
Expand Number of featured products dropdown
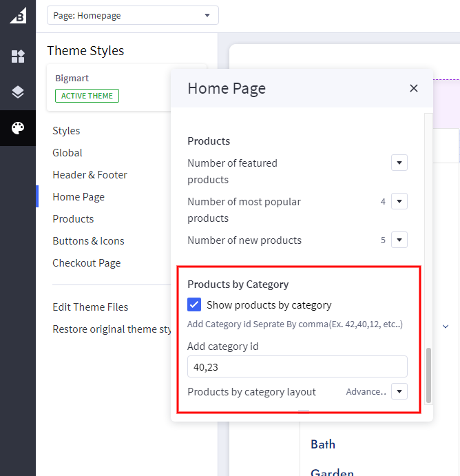[399, 163]
